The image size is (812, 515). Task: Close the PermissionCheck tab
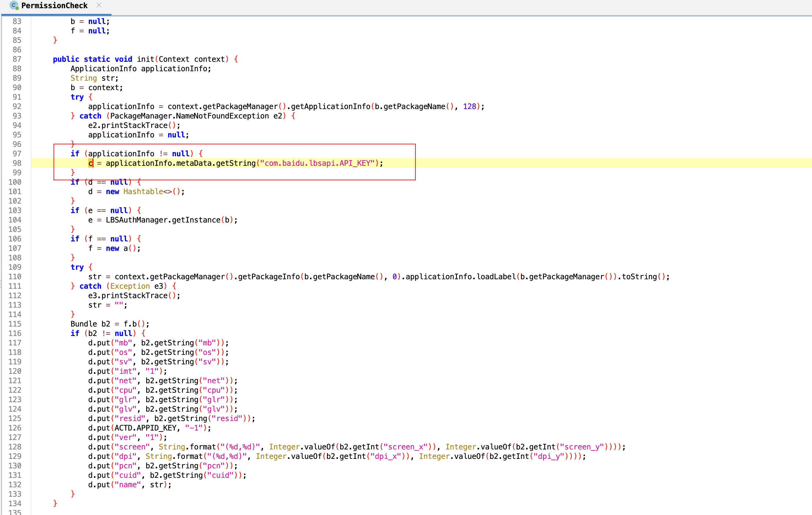99,5
